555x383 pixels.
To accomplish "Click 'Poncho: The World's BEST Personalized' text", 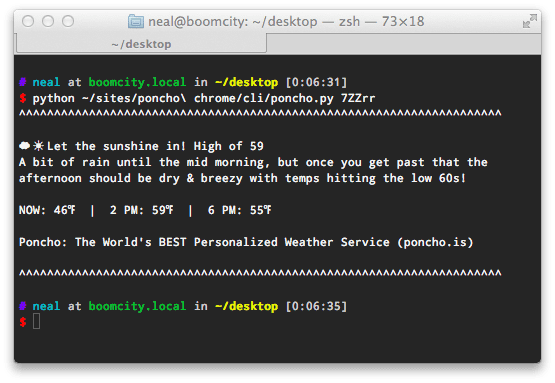I will pyautogui.click(x=148, y=242).
